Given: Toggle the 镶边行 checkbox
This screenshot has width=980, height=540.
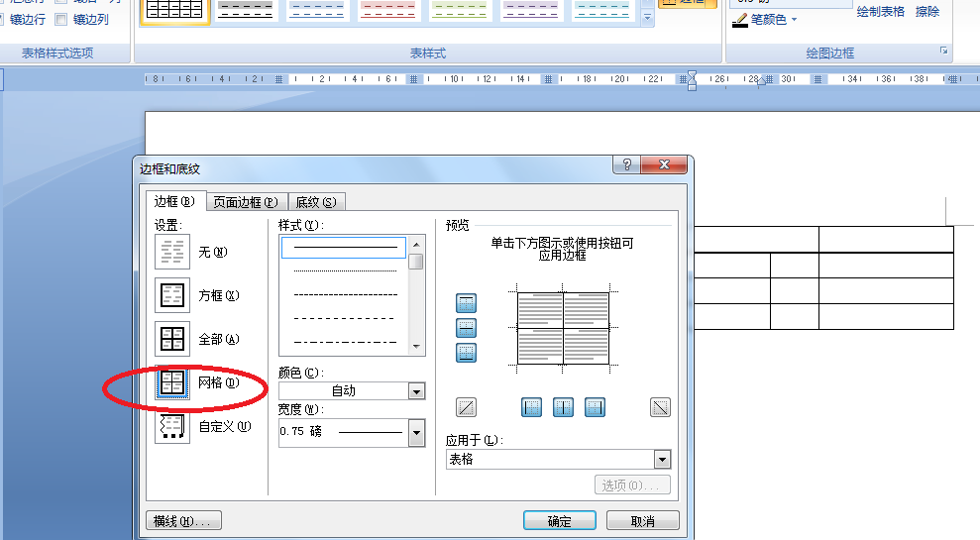Looking at the screenshot, I should point(1,20).
